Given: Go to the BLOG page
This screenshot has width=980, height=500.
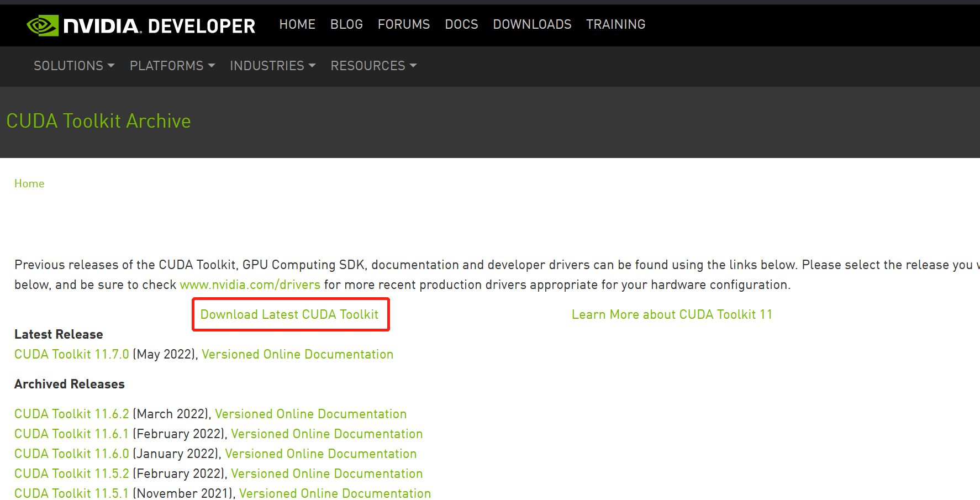Looking at the screenshot, I should pyautogui.click(x=346, y=24).
